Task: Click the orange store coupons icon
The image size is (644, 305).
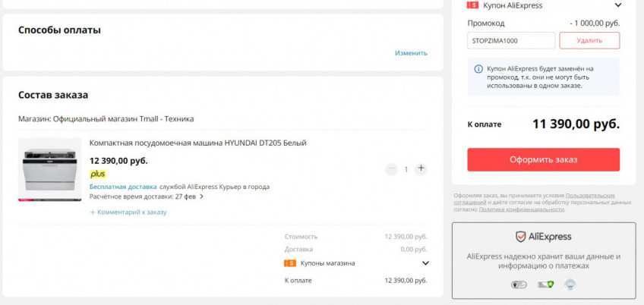Action: tap(290, 263)
